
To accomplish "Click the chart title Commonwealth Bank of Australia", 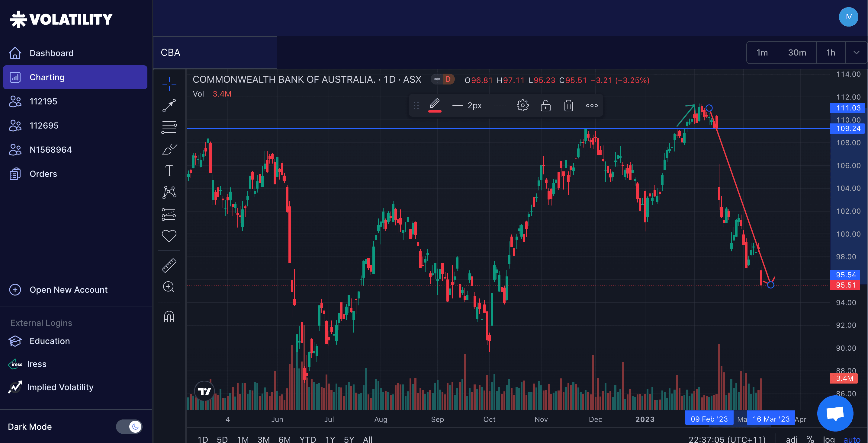I will [x=284, y=79].
